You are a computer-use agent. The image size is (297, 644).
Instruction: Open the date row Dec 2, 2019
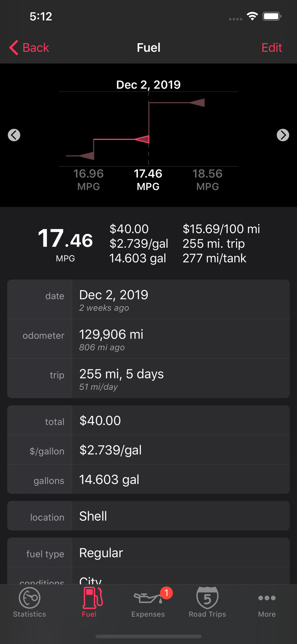click(148, 299)
